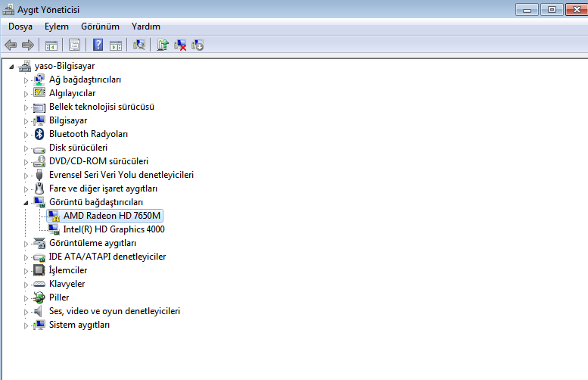Select Görüntüleme aygıtları label

click(92, 243)
